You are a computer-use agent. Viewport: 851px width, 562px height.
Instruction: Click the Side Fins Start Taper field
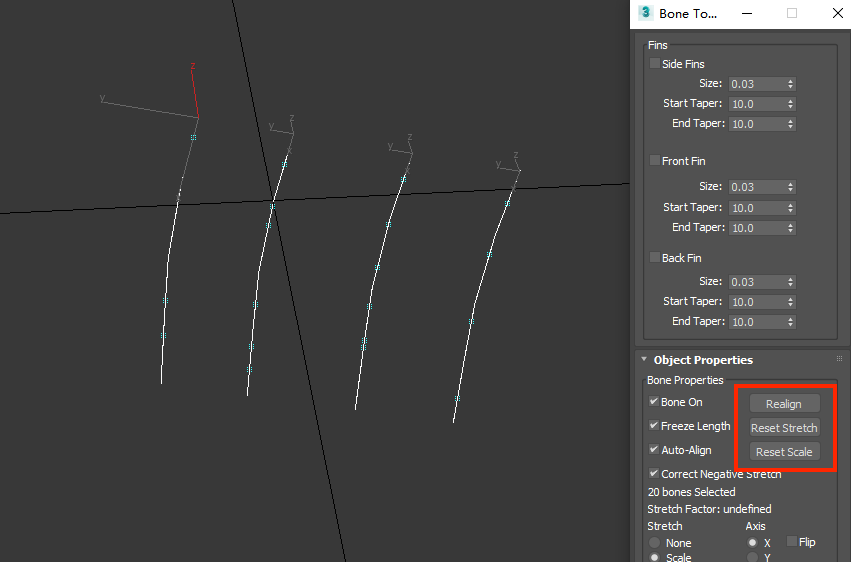click(757, 104)
